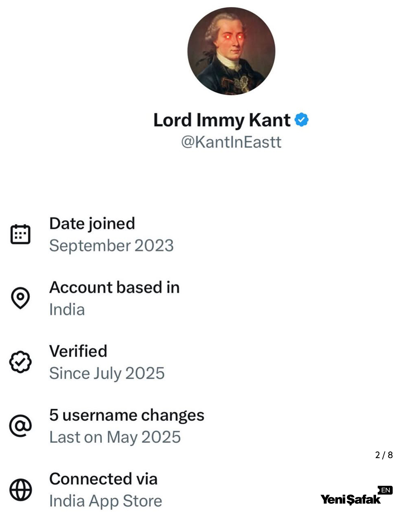Image resolution: width=420 pixels, height=525 pixels.
Task: Open the profile avatar picture
Action: coord(231,51)
